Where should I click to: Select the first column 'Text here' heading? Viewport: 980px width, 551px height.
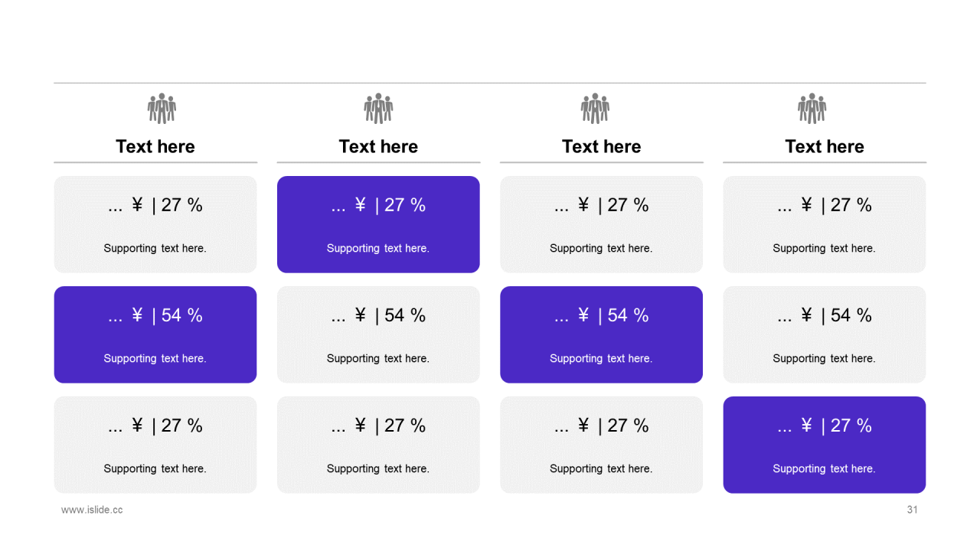155,146
